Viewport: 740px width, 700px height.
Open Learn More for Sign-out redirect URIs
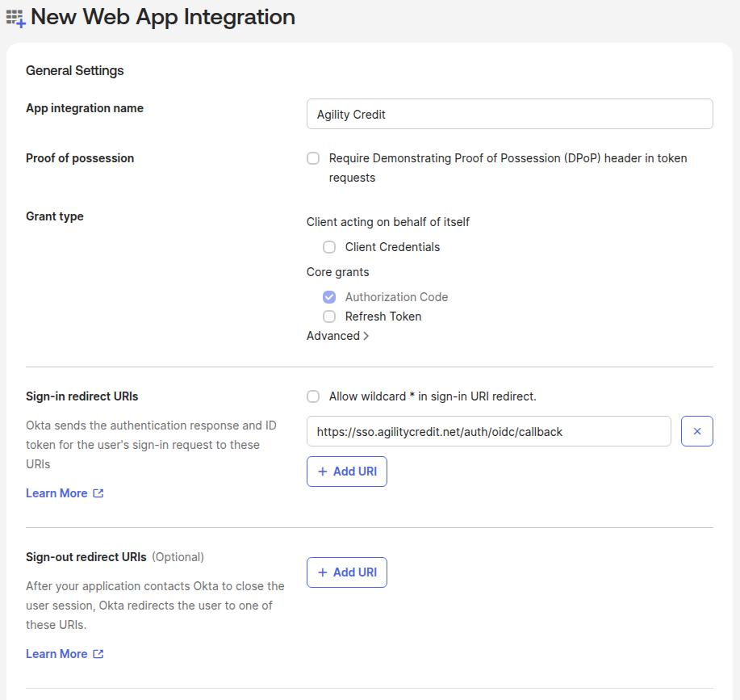tap(56, 654)
